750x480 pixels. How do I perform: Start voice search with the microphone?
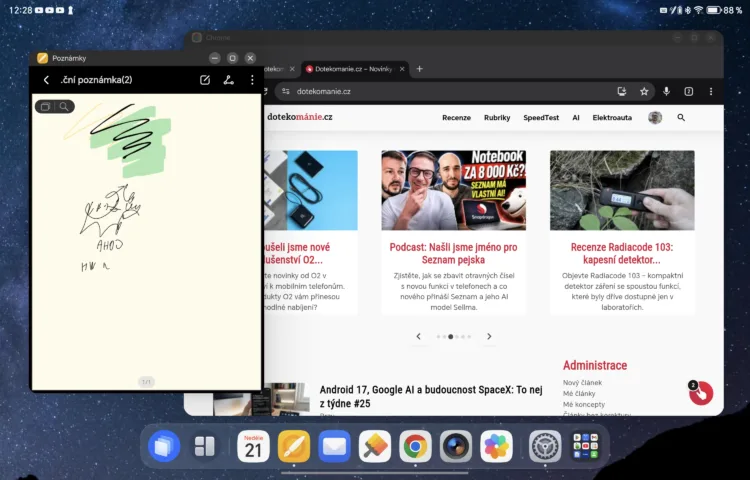(666, 91)
